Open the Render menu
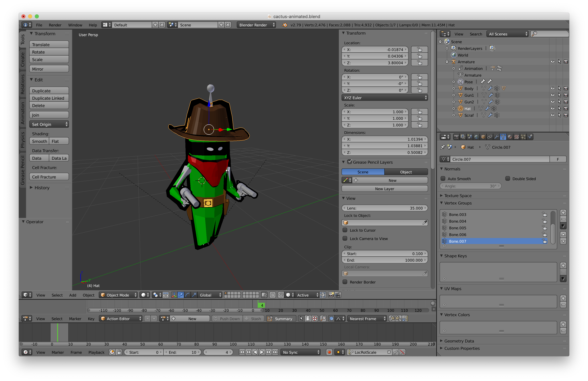This screenshot has height=381, width=588. point(55,25)
